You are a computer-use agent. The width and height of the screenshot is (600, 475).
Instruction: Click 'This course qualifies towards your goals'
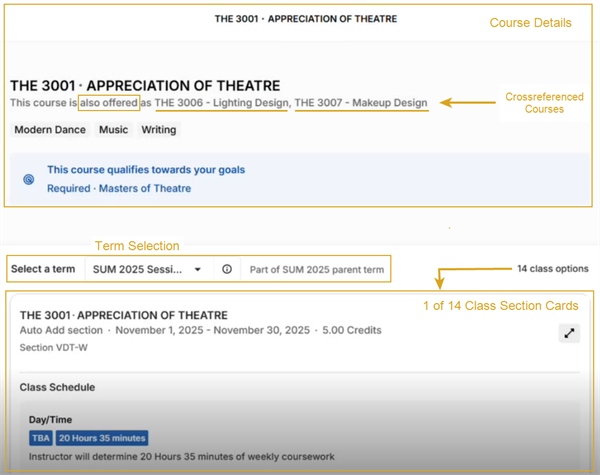pos(146,170)
